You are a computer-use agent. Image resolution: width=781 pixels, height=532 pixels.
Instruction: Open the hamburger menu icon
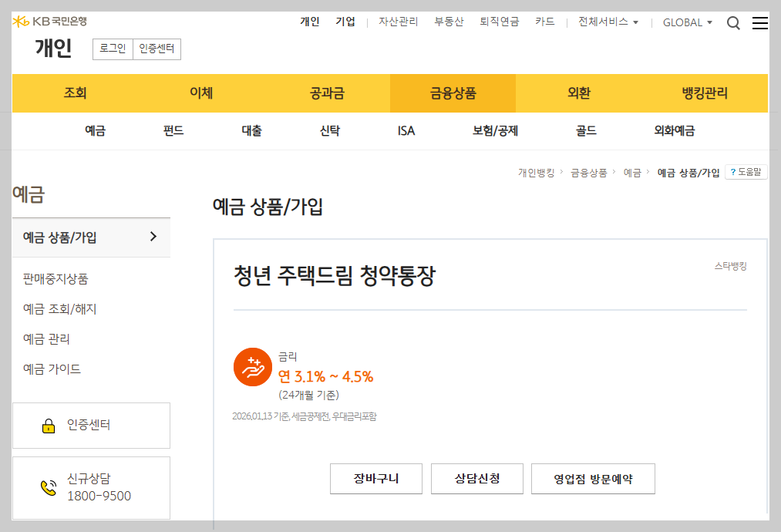[760, 23]
